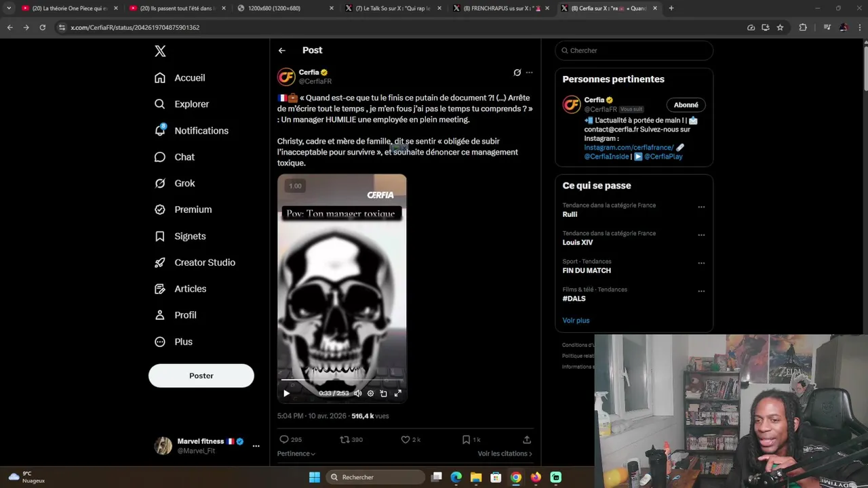Open Notifications in the sidebar

click(191, 131)
